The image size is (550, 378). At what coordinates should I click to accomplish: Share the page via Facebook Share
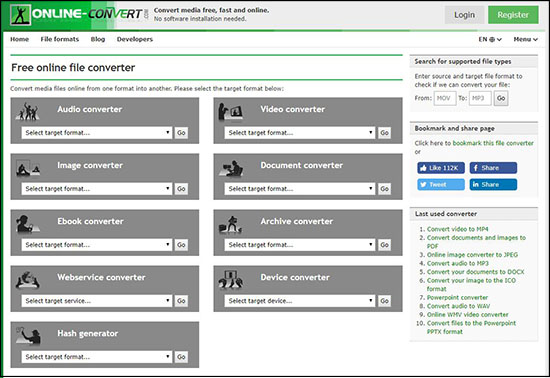coord(493,168)
